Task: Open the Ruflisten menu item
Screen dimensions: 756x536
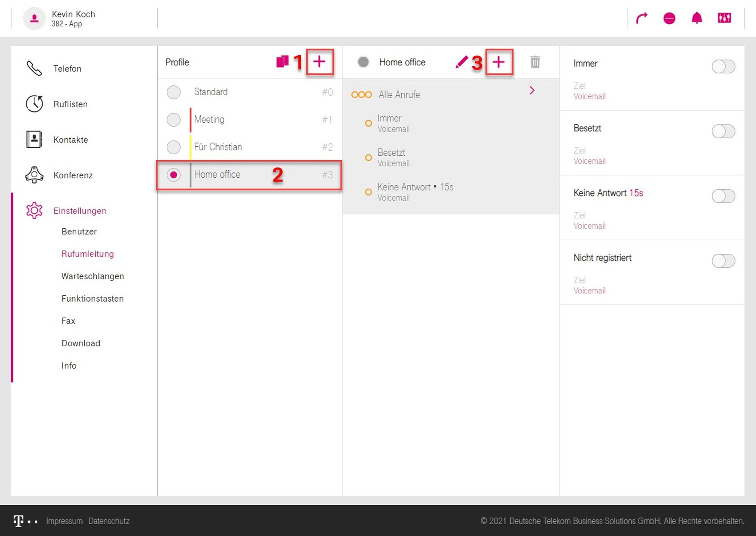Action: [70, 104]
